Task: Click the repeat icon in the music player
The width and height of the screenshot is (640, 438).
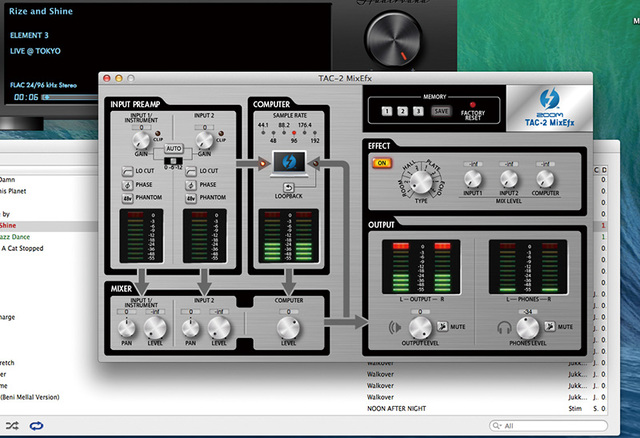Action: (37, 426)
